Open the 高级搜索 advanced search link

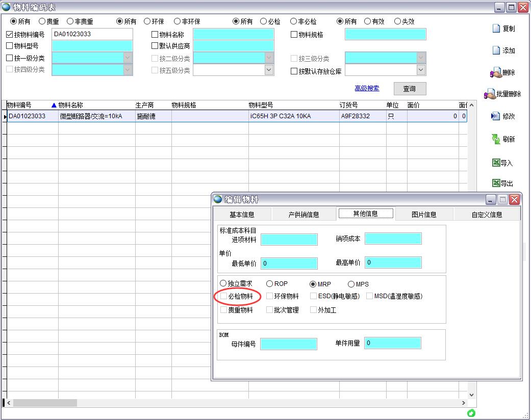pyautogui.click(x=367, y=89)
